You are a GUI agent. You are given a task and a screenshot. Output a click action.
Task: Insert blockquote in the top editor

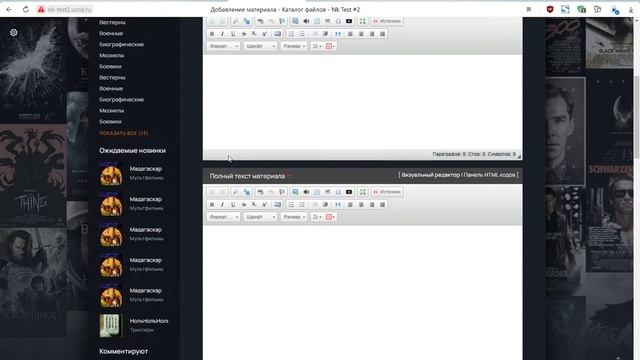point(338,34)
